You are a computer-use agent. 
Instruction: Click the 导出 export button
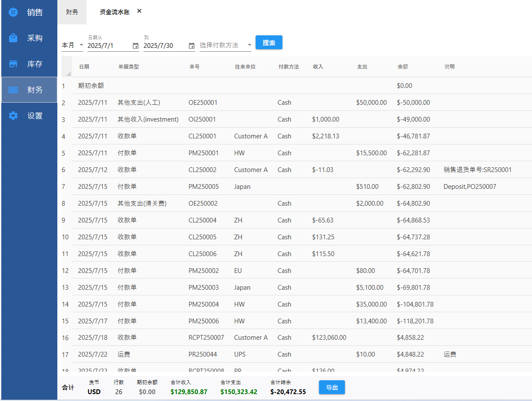point(332,388)
